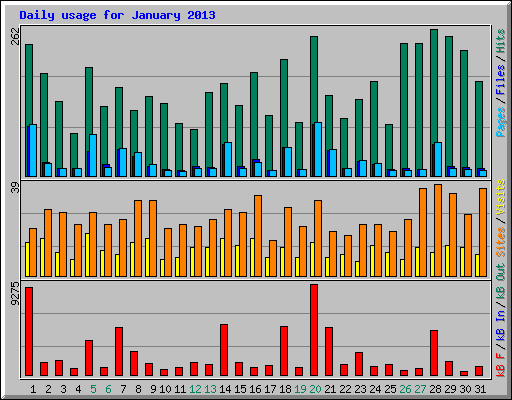The image size is (512, 400).
Task: Click green weekend day label 27
Action: (420, 389)
